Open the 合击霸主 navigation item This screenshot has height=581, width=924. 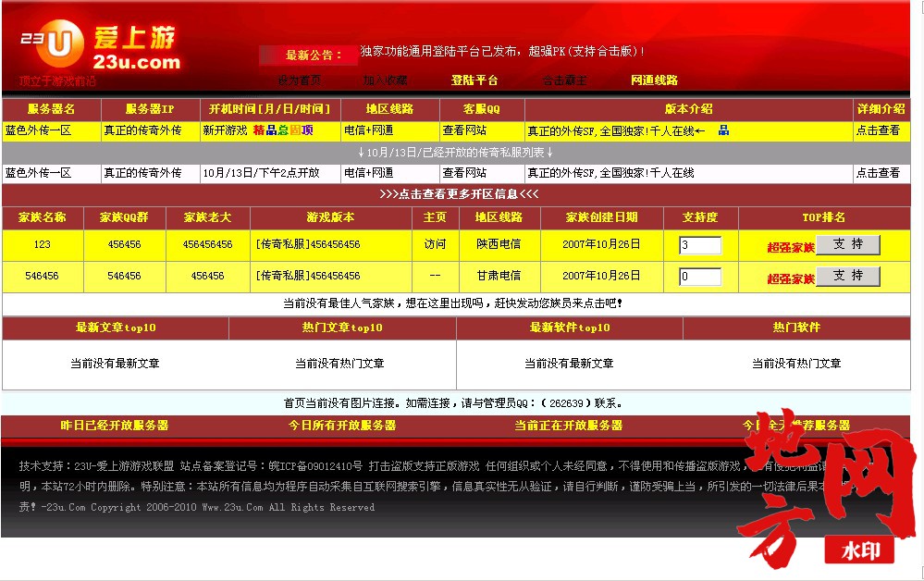click(564, 80)
